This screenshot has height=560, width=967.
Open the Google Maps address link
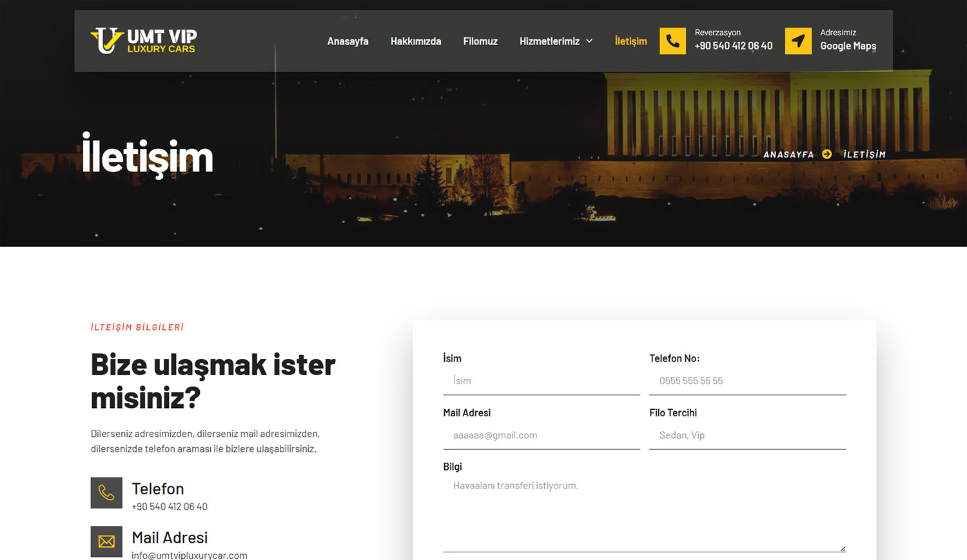click(848, 46)
